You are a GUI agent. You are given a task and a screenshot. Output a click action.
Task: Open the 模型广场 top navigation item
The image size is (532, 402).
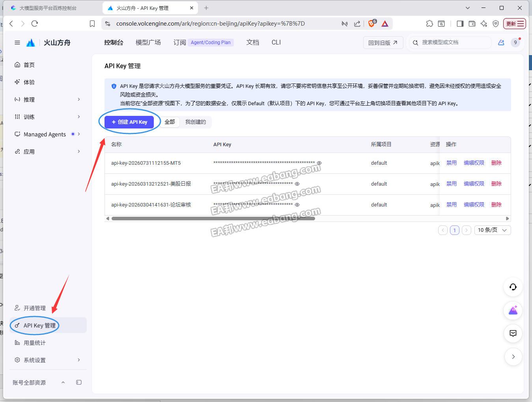pyautogui.click(x=148, y=42)
